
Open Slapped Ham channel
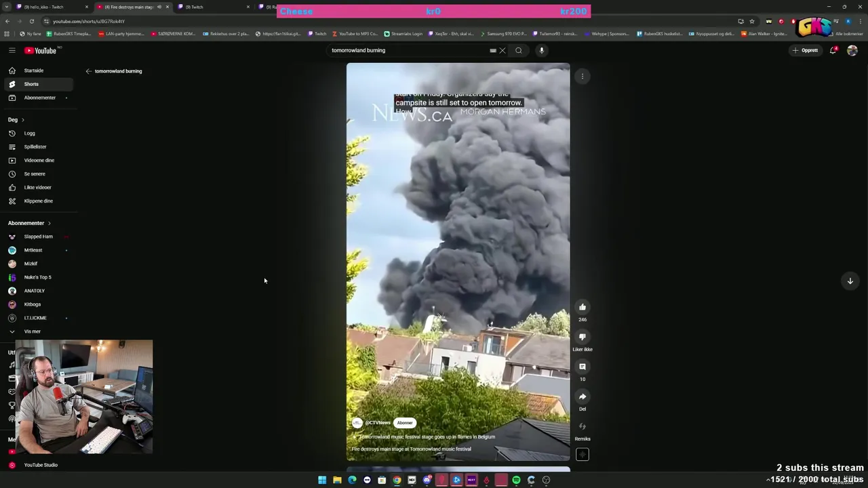click(x=38, y=237)
